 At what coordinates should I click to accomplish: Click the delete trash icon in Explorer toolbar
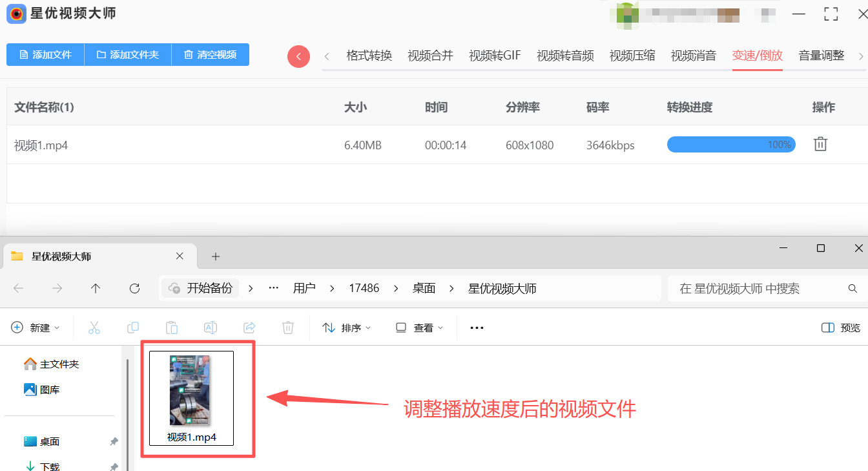tap(288, 328)
